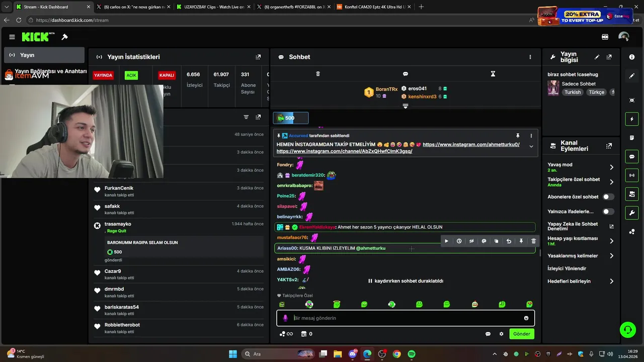The image size is (644, 362).
Task: Click the wrench icon in right sidebar
Action: click(632, 213)
